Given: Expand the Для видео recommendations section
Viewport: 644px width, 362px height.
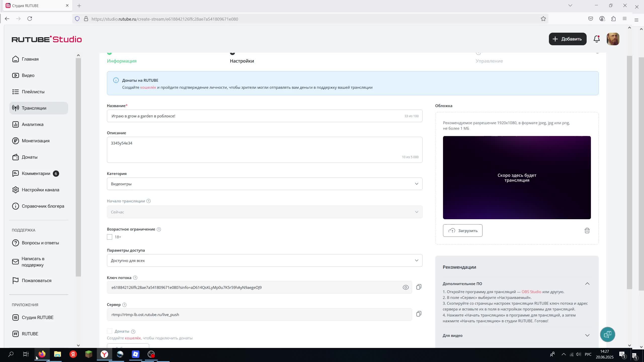Looking at the screenshot, I should (x=587, y=335).
